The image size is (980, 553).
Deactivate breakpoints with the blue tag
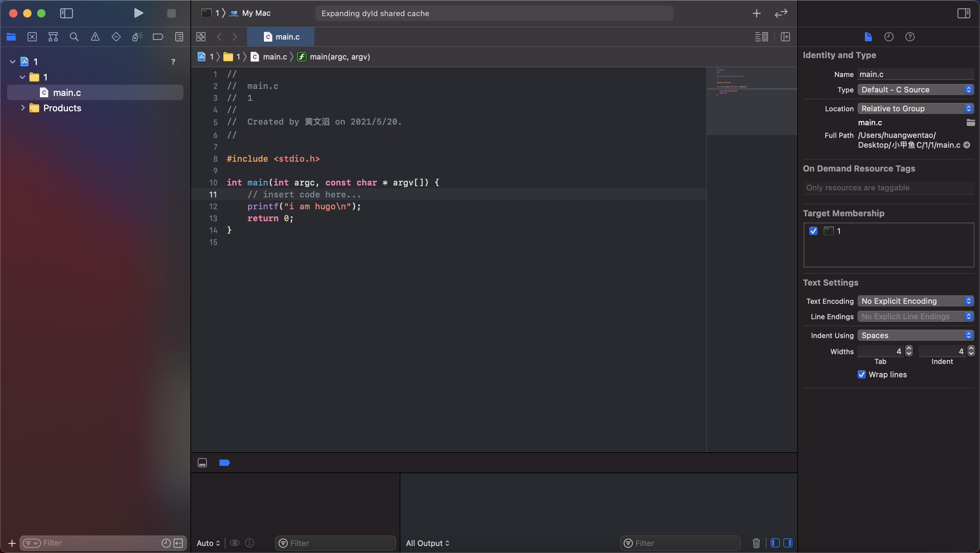tap(224, 463)
